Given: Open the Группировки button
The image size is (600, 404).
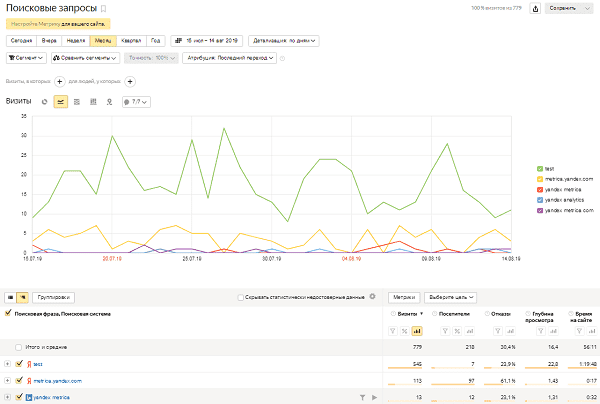Looking at the screenshot, I should point(52,297).
